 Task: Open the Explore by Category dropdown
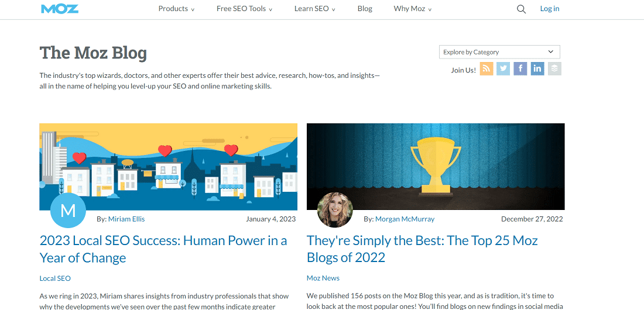coord(499,52)
